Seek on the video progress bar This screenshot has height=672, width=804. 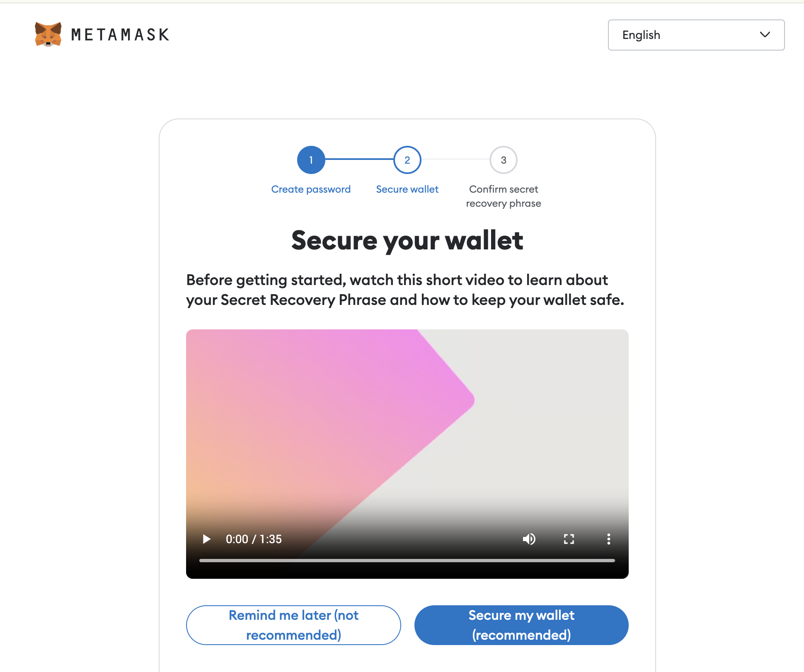click(407, 561)
